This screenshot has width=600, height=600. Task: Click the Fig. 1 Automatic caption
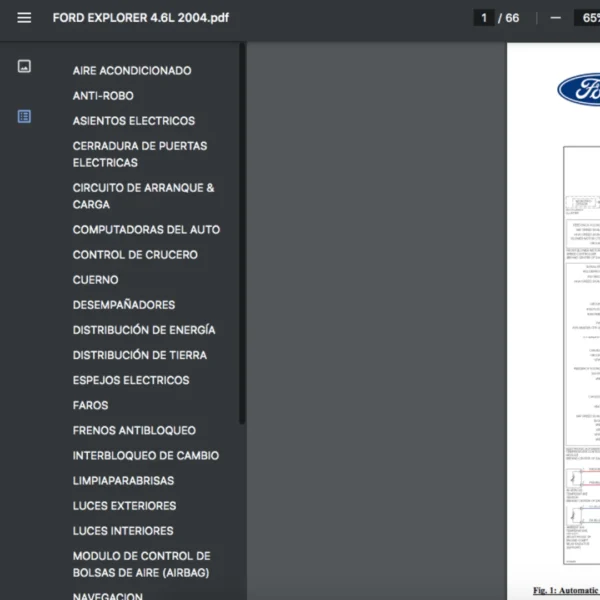(x=566, y=590)
